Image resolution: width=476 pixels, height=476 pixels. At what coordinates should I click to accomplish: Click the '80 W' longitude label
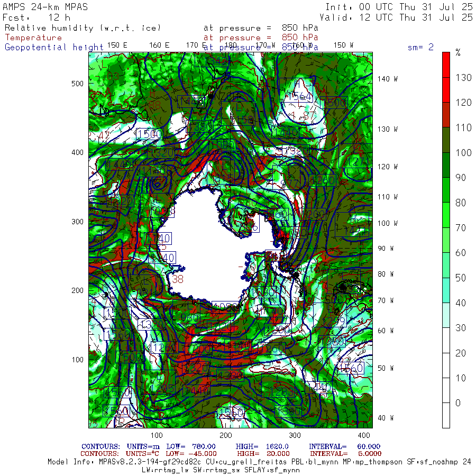[x=386, y=274]
